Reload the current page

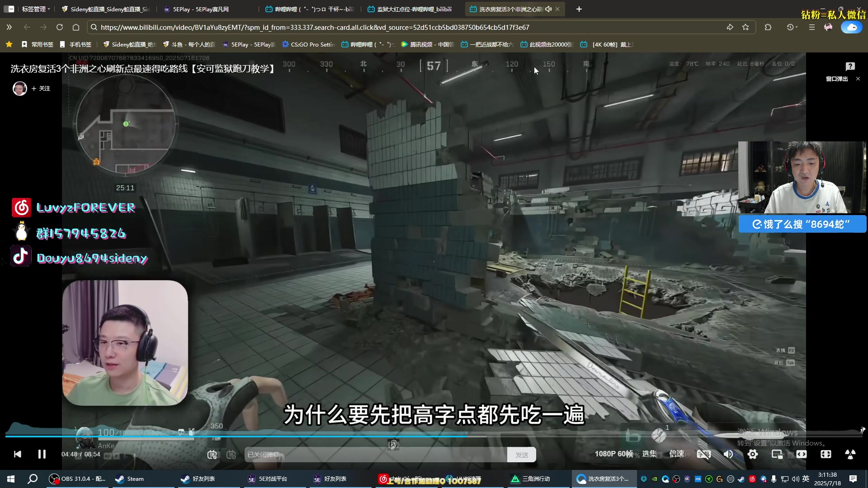(x=60, y=27)
